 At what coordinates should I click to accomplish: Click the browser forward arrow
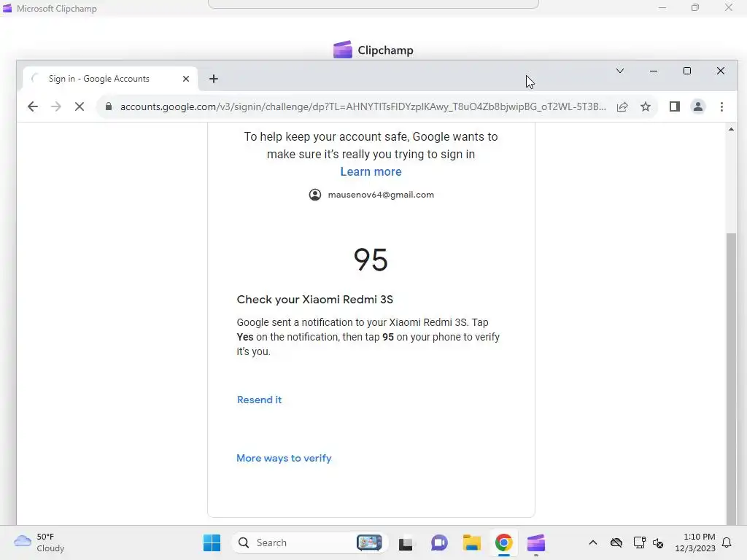[x=55, y=106]
